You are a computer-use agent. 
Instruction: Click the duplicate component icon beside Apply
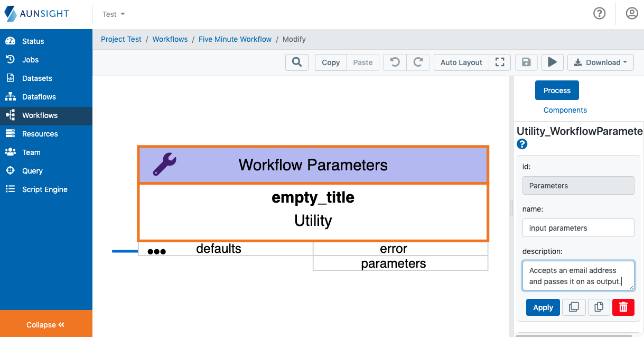(574, 307)
